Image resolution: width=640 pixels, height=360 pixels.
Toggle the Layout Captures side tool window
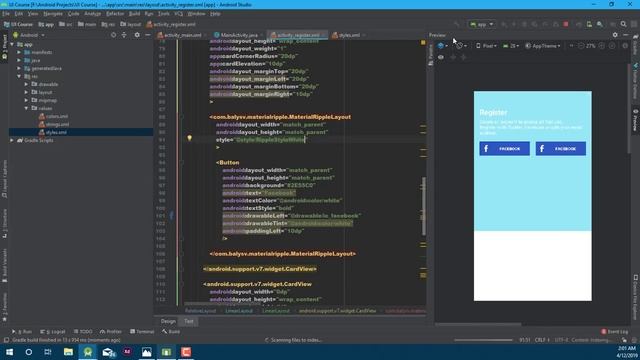point(4,179)
